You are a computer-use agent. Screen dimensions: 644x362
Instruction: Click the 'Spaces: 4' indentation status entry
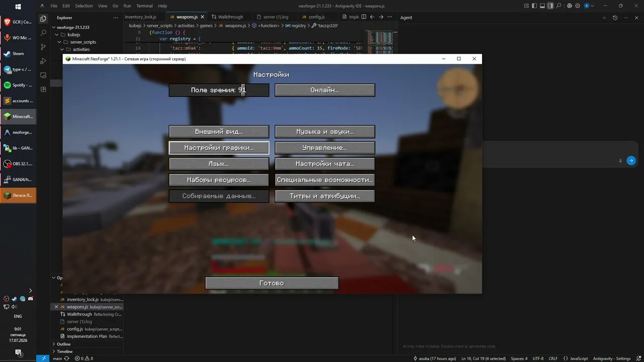[x=519, y=358]
